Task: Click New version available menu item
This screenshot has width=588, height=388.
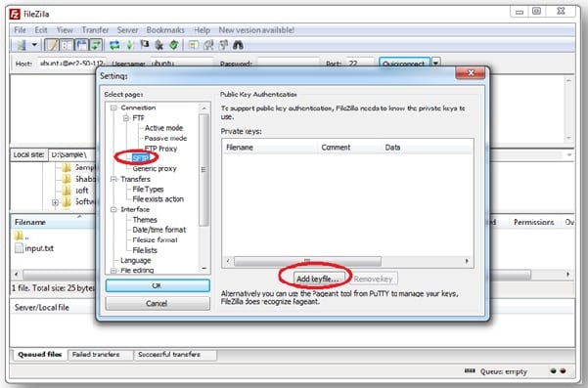Action: (256, 30)
